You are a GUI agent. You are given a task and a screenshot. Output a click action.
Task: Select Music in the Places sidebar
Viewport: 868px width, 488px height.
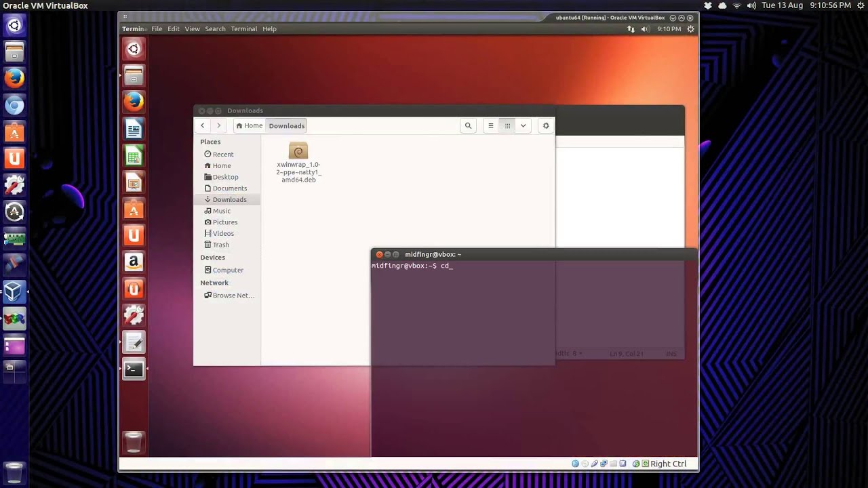pos(227,211)
